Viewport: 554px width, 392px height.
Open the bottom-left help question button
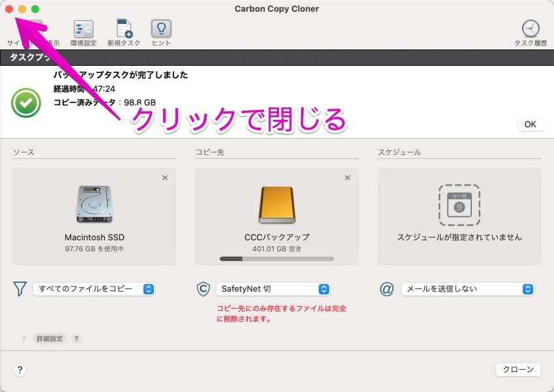(20, 370)
